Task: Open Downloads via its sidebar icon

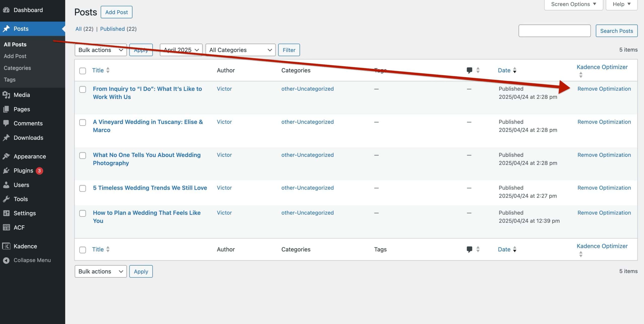Action: coord(7,138)
